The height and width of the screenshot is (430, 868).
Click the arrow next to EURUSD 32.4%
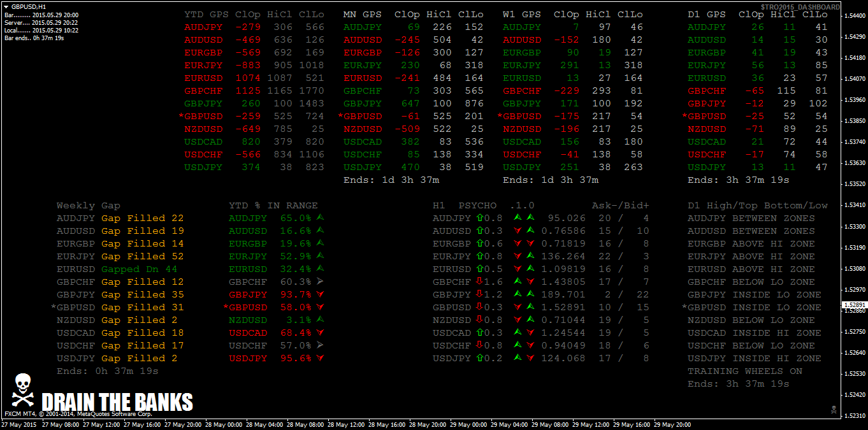coord(320,269)
